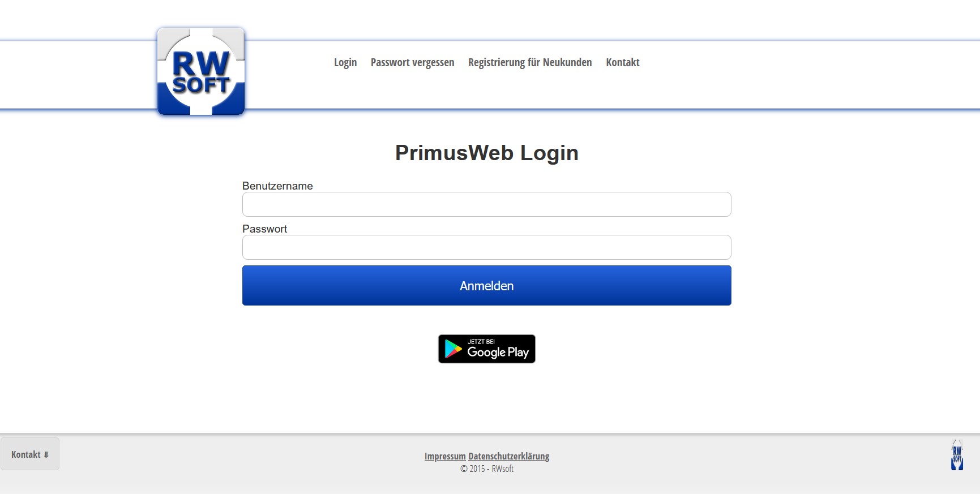Open Kontakt in the top navigation

623,62
